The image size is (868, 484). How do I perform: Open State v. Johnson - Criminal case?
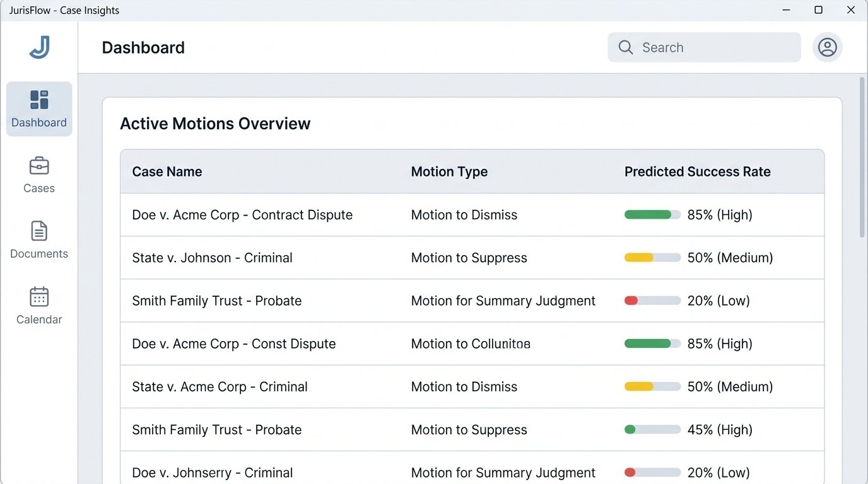click(212, 258)
